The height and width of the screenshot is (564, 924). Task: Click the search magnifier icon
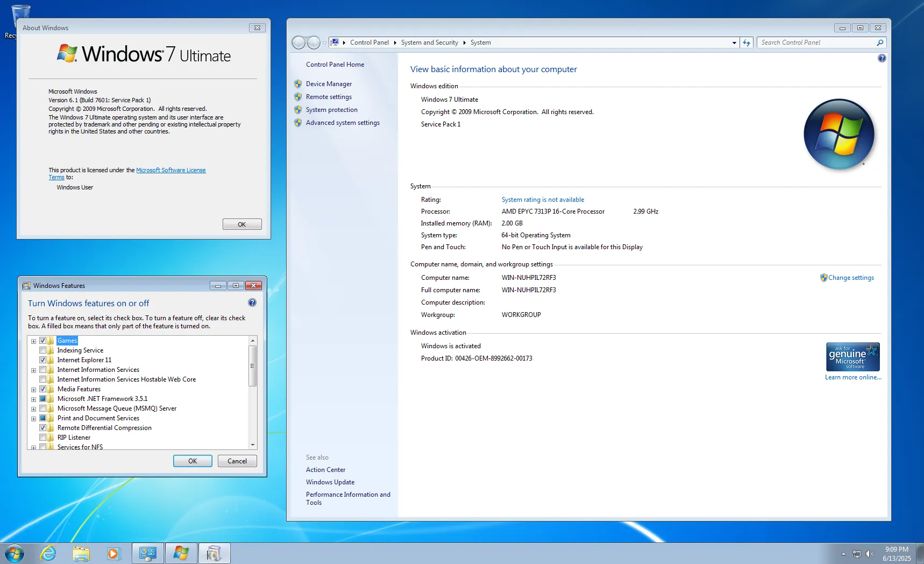point(880,43)
